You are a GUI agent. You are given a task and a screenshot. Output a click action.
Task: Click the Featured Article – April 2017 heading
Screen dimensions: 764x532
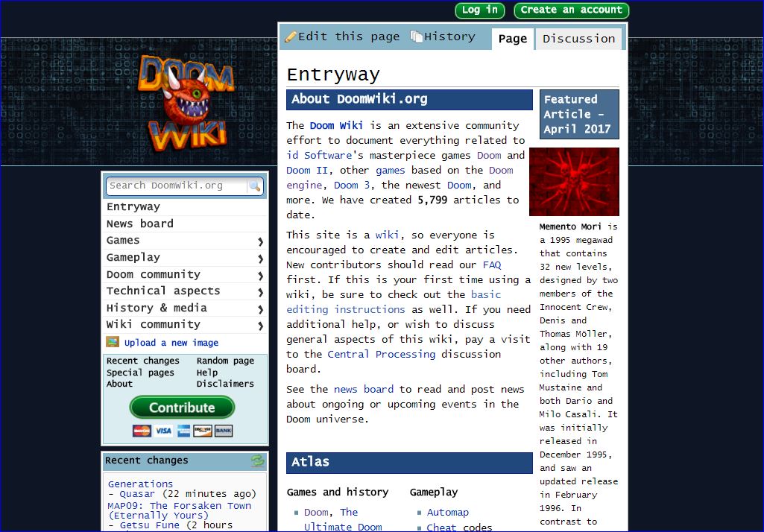[x=579, y=114]
